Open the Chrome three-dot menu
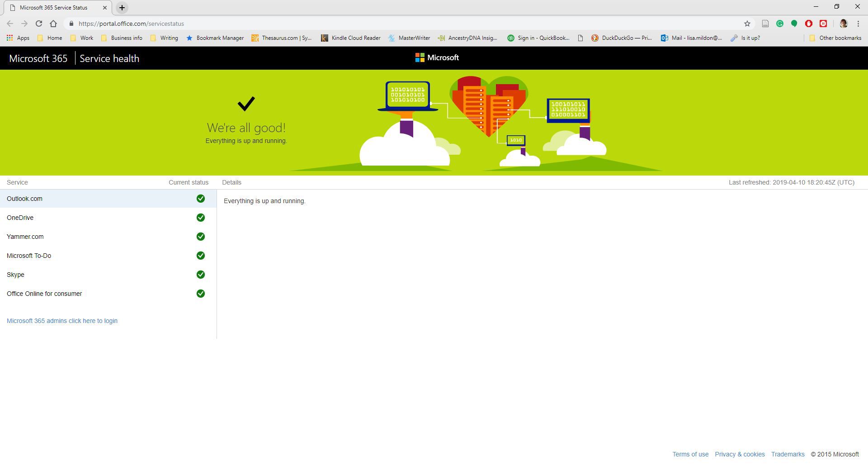 (x=858, y=24)
